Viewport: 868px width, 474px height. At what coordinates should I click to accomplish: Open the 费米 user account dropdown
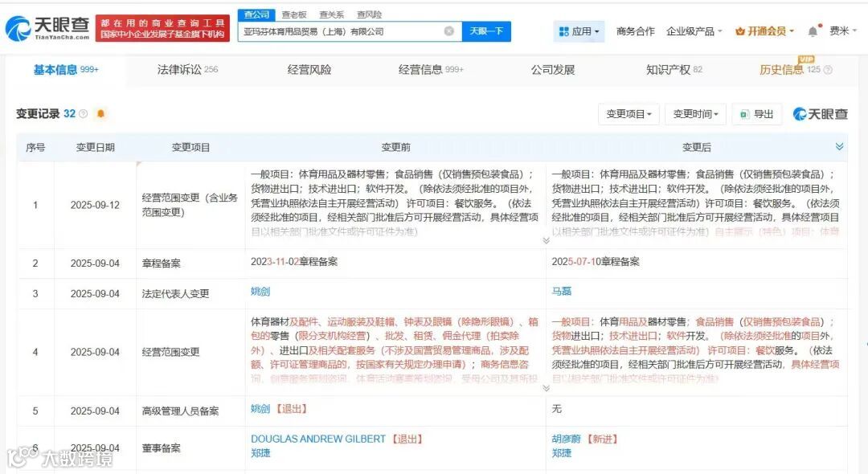(x=842, y=31)
